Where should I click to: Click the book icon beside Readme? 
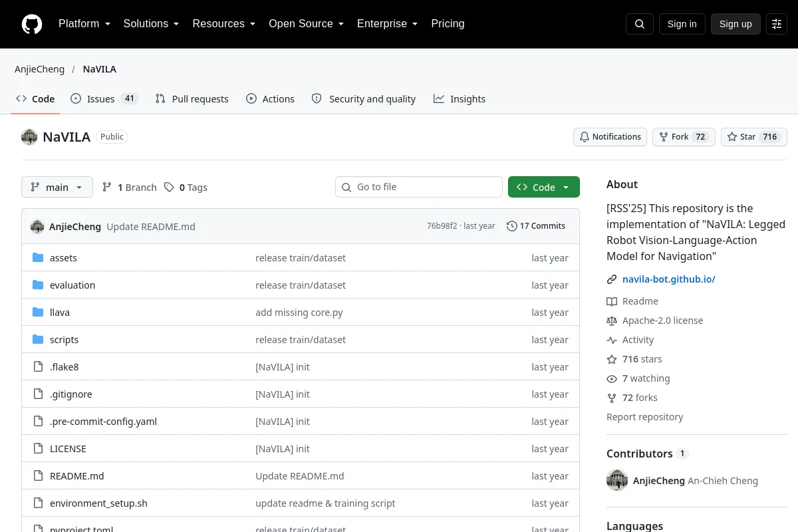click(612, 301)
